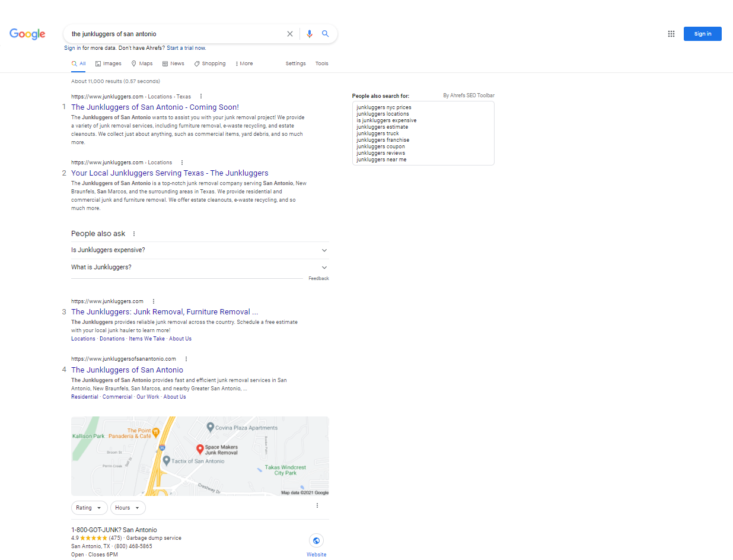Image resolution: width=733 pixels, height=560 pixels.
Task: Select 'junkluggers franchise' related search
Action: 383,140
